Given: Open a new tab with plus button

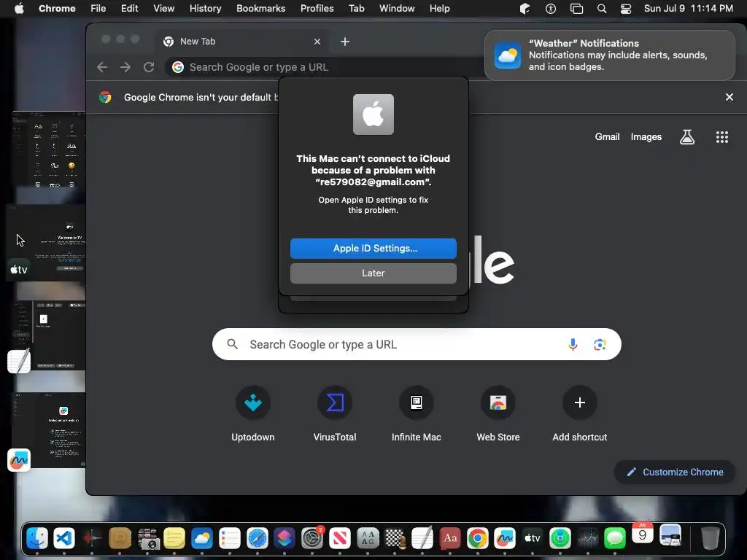Looking at the screenshot, I should pyautogui.click(x=345, y=42).
